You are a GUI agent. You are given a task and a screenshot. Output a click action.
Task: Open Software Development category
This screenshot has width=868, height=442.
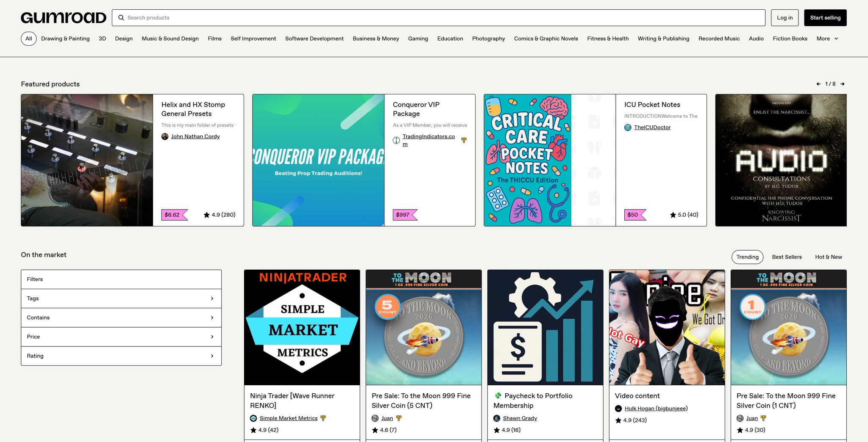314,39
